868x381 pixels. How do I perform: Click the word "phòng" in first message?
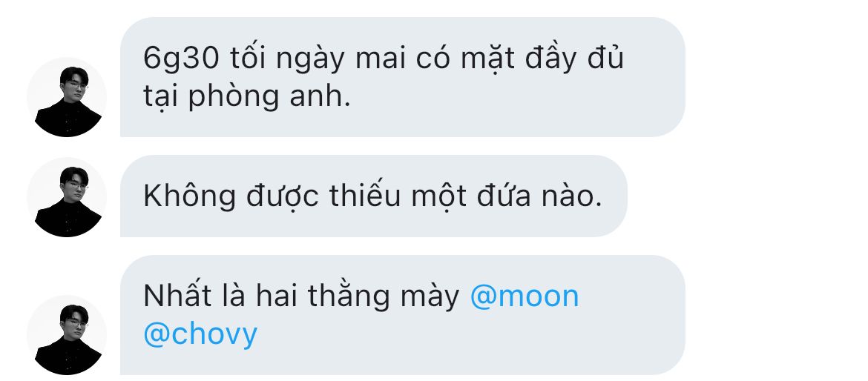point(234,97)
